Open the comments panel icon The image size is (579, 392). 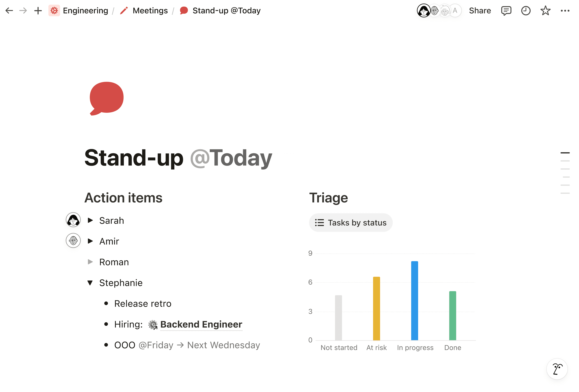click(x=506, y=11)
